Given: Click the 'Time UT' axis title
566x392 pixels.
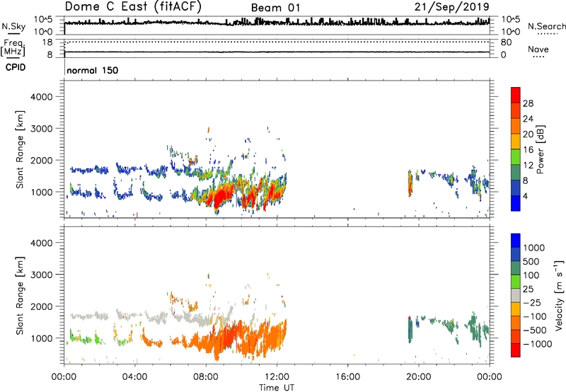Looking at the screenshot, I should 277,388.
